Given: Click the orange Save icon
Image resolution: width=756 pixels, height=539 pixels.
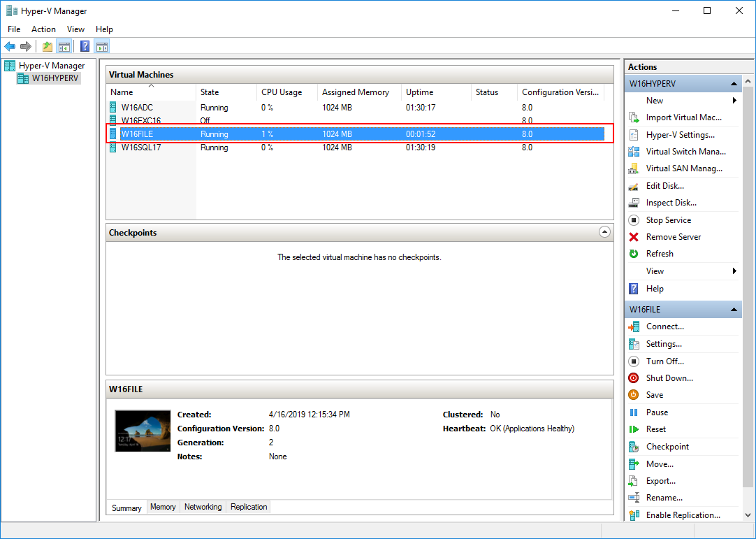Looking at the screenshot, I should click(x=634, y=395).
